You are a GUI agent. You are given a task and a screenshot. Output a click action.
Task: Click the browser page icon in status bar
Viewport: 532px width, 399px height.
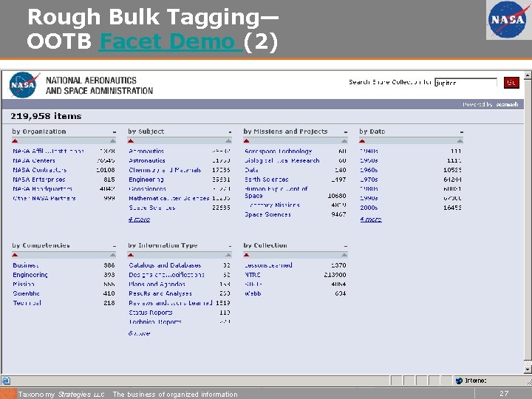[6, 381]
